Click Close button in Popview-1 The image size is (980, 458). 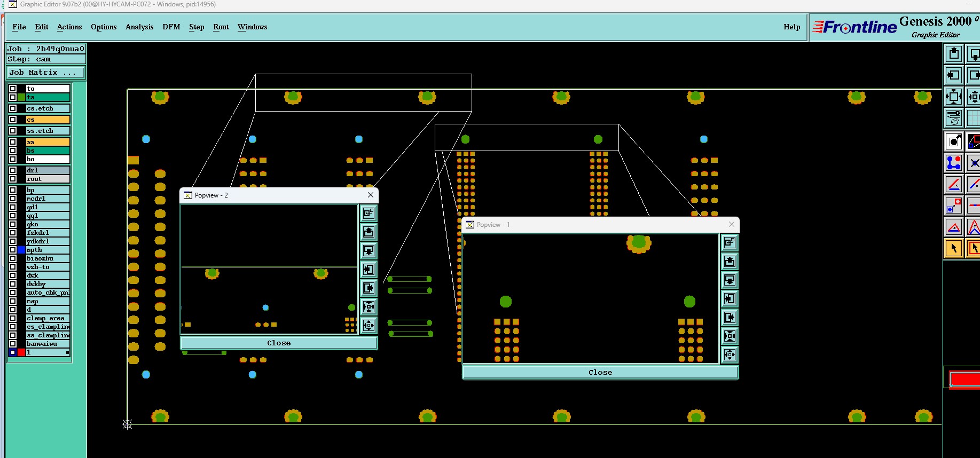pyautogui.click(x=600, y=372)
